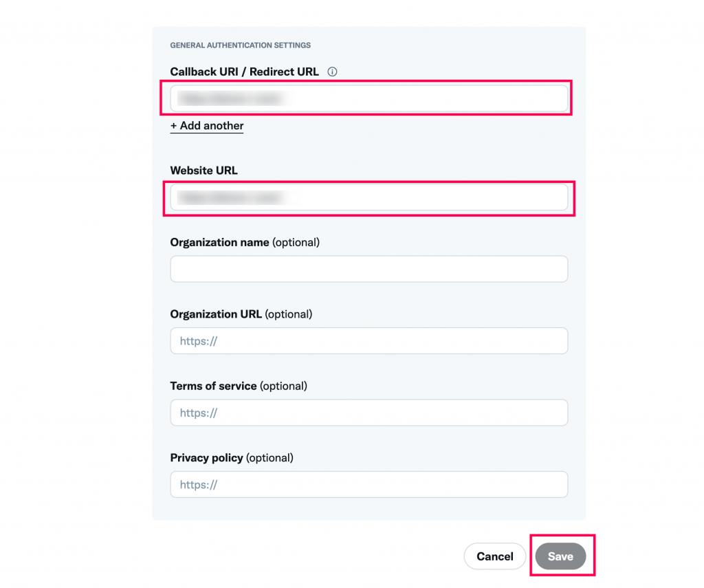704x588 pixels.
Task: Focus the Privacy policy URL field
Action: [369, 485]
